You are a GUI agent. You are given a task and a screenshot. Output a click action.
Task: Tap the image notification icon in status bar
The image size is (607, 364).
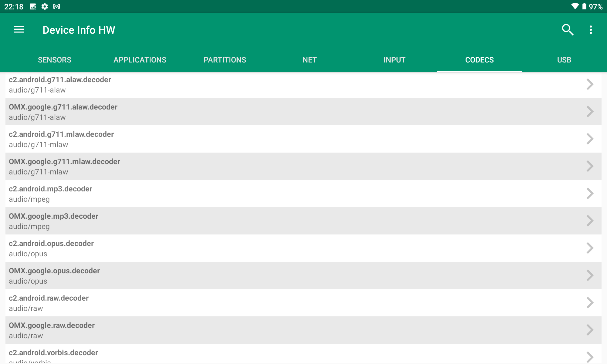(x=33, y=6)
